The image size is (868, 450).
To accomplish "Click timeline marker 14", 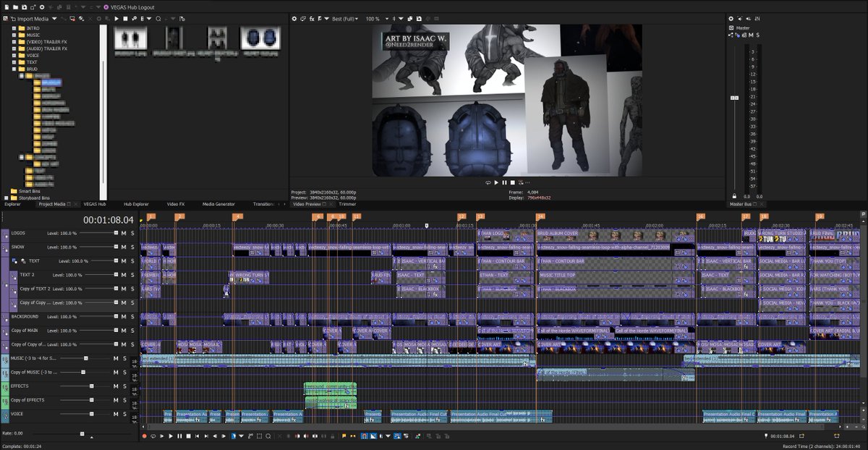I will coord(540,217).
